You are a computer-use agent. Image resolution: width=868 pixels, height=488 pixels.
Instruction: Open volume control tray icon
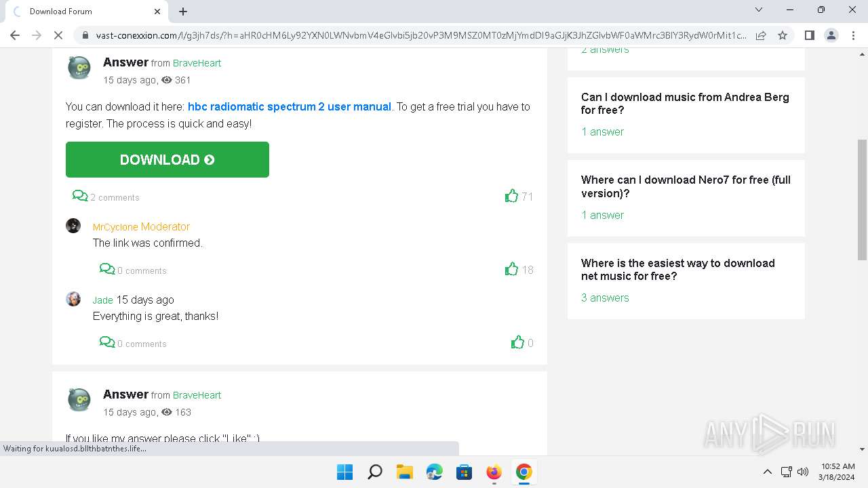[x=803, y=472]
